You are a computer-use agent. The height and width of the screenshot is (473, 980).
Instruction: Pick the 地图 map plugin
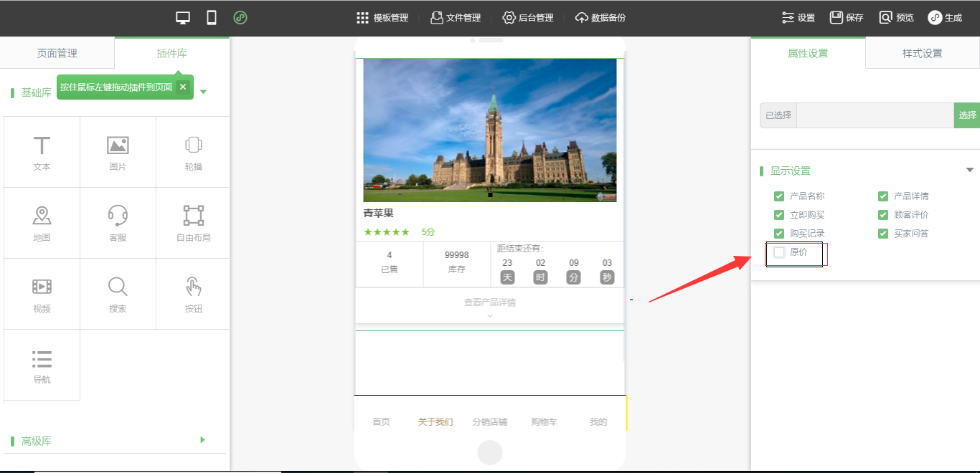[42, 223]
